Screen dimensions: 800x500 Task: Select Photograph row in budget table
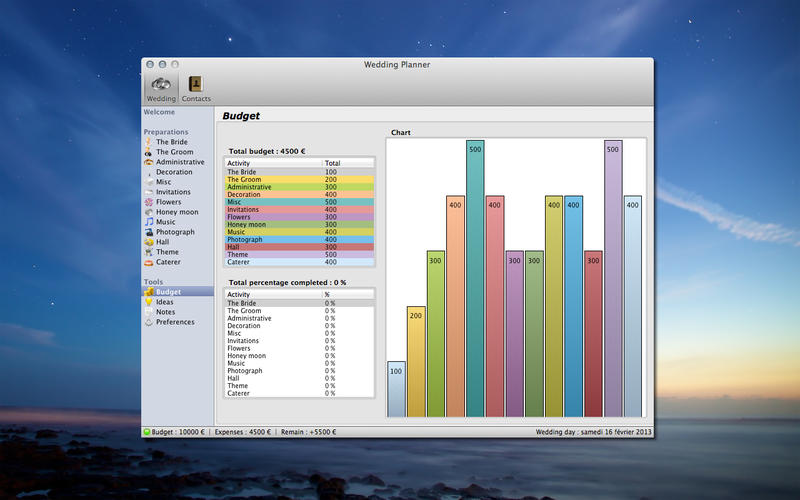tap(299, 239)
